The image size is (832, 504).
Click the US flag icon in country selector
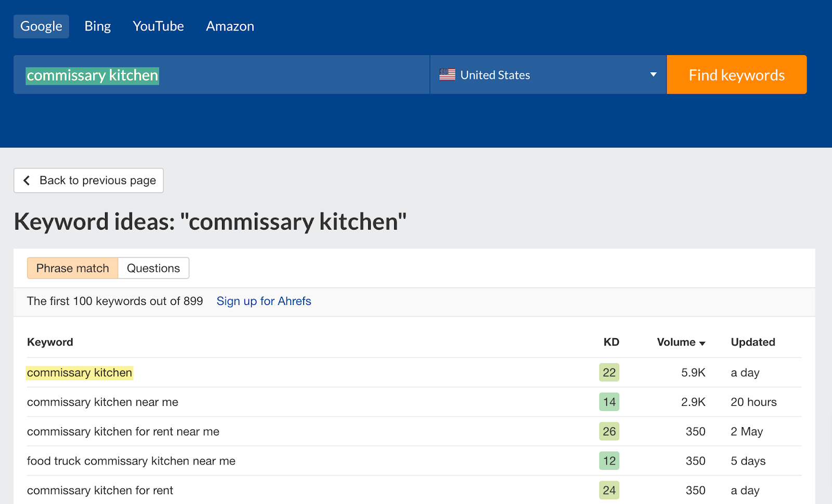(447, 74)
